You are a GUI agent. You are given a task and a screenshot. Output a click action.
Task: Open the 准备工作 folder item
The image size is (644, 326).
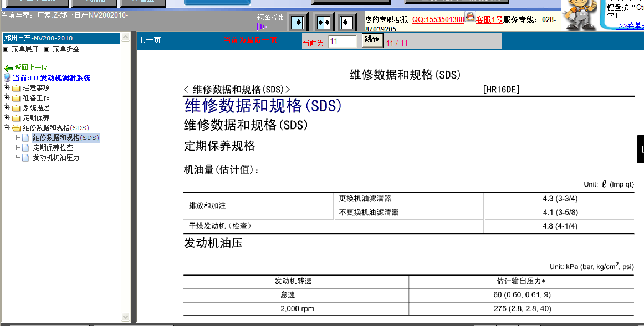36,97
